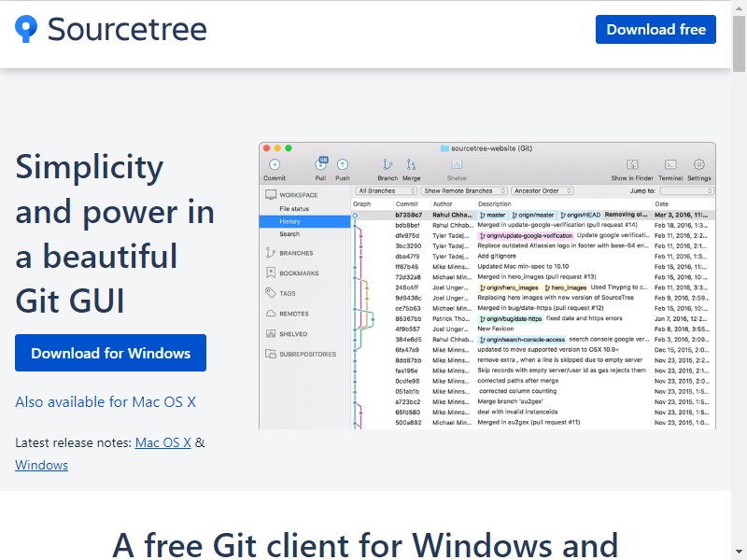Open the Ancestor Order dropdown
747x560 pixels.
click(x=542, y=191)
